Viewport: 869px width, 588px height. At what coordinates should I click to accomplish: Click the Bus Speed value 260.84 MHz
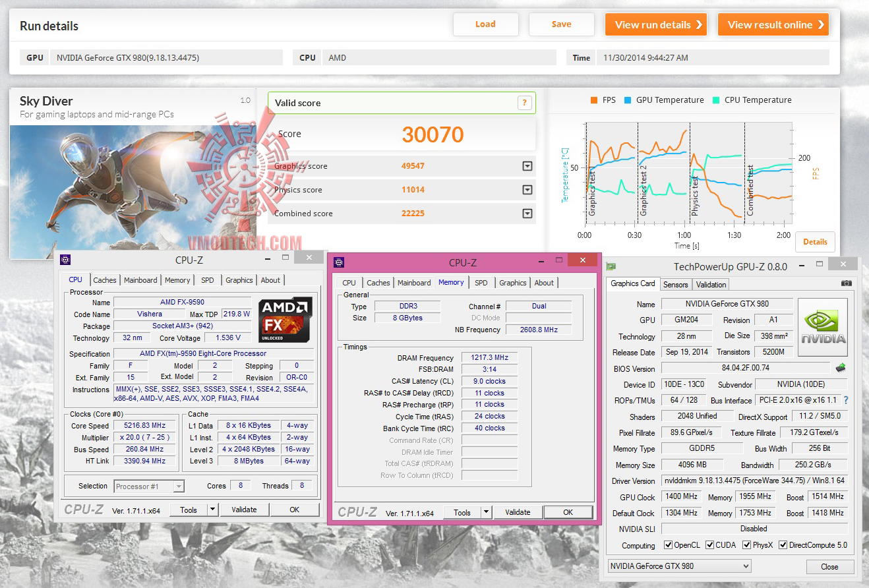(x=145, y=450)
